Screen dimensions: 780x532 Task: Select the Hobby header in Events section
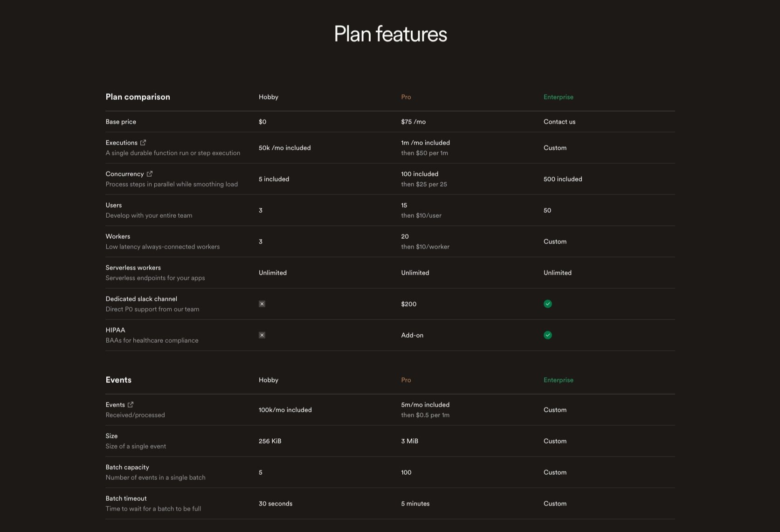pos(269,380)
